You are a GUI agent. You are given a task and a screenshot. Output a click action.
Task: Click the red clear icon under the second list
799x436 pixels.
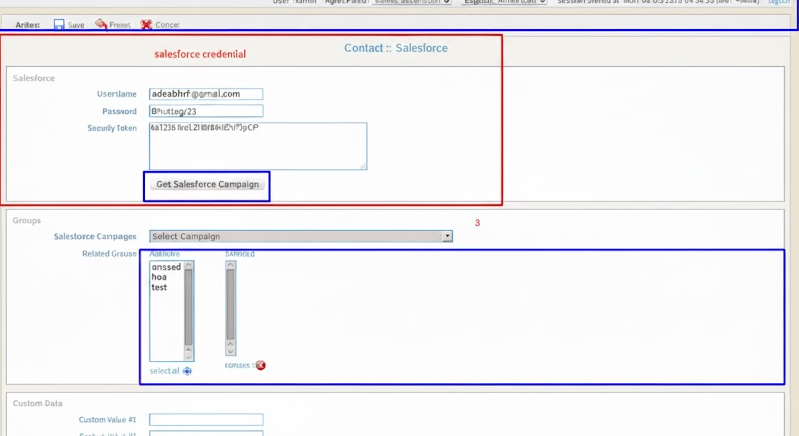260,365
